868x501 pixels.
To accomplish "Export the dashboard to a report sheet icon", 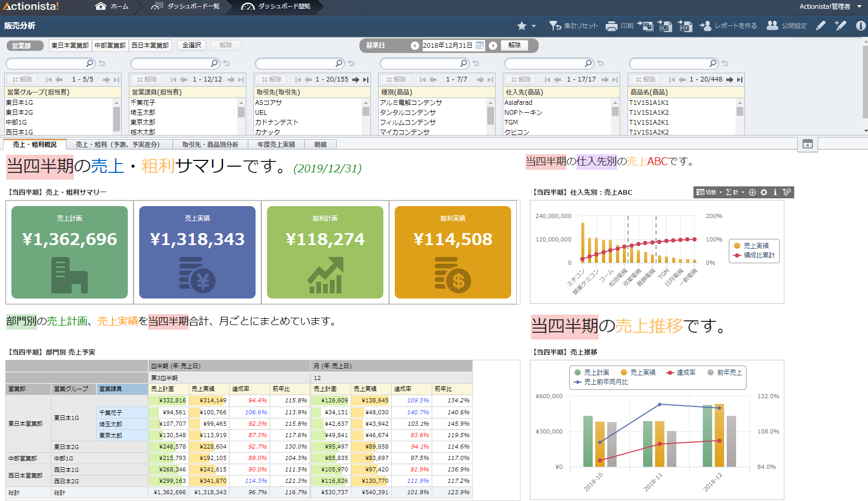I will pos(646,25).
